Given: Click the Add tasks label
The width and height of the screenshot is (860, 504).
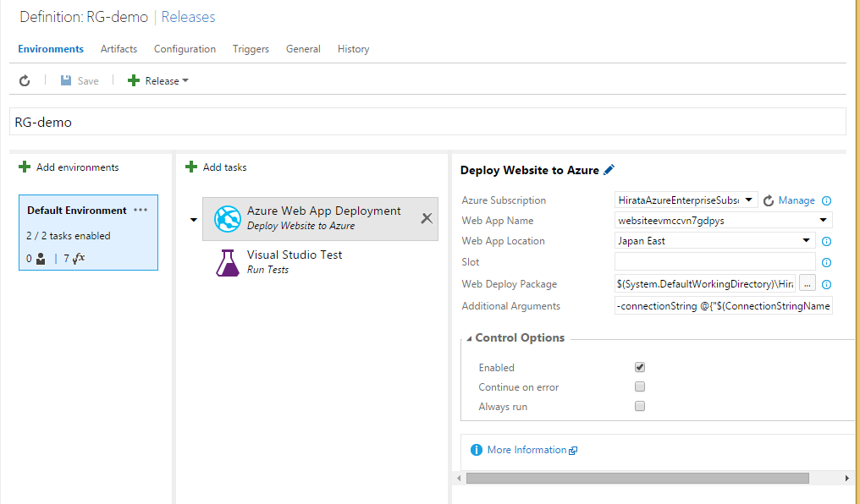Looking at the screenshot, I should pos(225,167).
